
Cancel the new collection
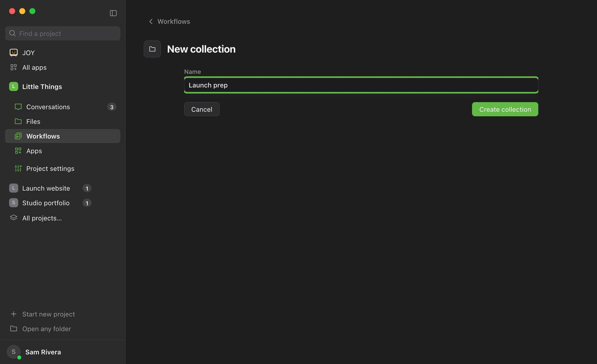pos(202,109)
